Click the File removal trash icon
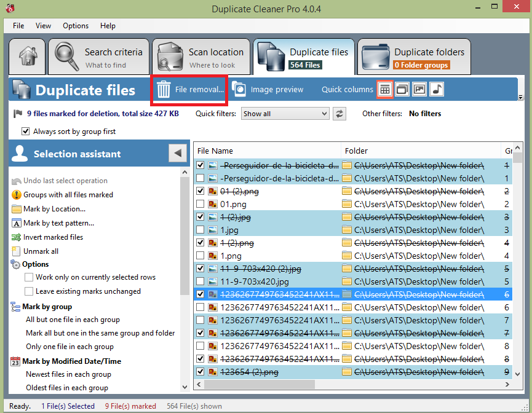Image resolution: width=532 pixels, height=413 pixels. pyautogui.click(x=164, y=90)
